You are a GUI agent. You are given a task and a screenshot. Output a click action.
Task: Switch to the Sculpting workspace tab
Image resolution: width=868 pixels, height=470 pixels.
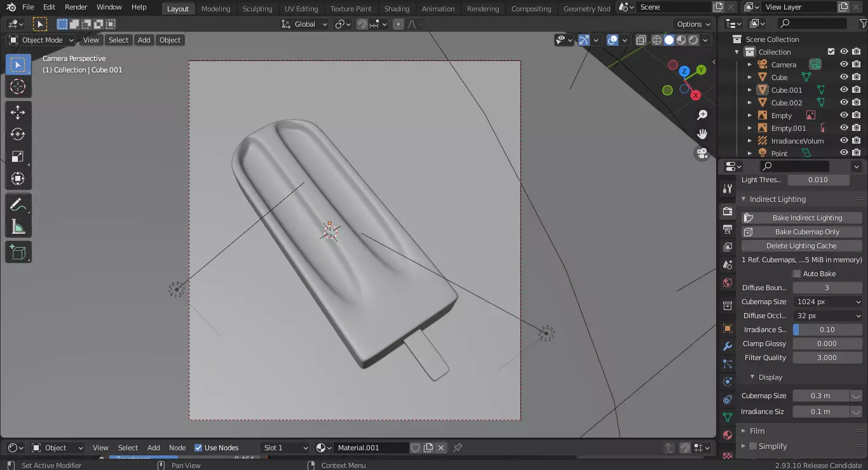[x=257, y=8]
